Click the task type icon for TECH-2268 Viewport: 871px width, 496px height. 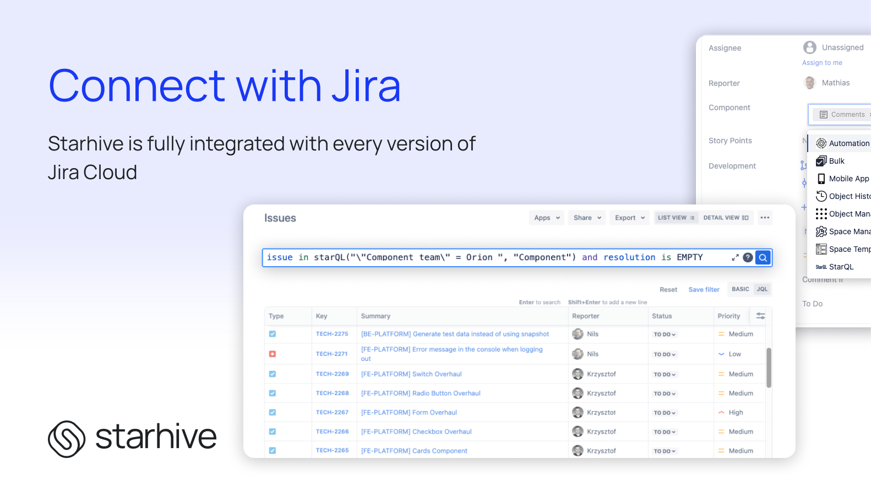click(272, 393)
